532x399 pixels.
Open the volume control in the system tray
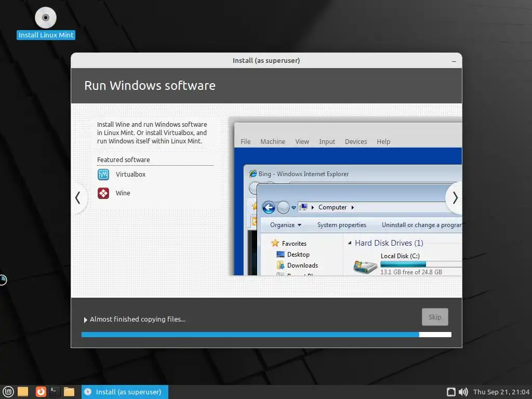463,392
